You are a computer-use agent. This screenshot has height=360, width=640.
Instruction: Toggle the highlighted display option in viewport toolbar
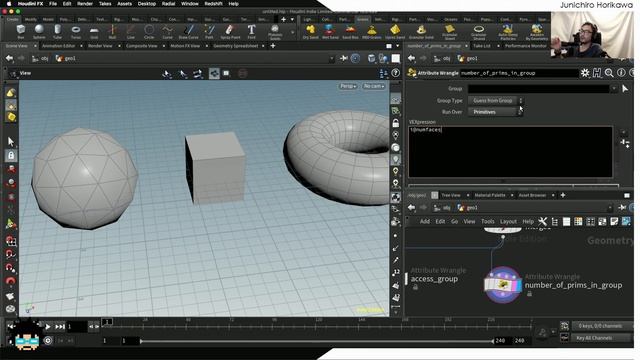coord(214,73)
